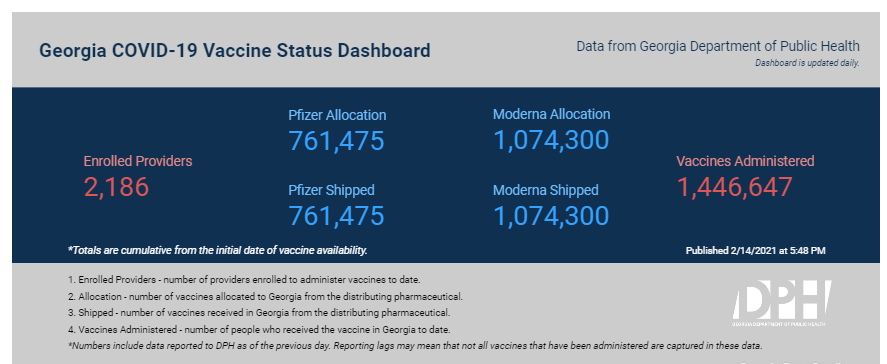This screenshot has height=364, width=887.
Task: Select the Pfizer Allocation heading
Action: pyautogui.click(x=337, y=115)
